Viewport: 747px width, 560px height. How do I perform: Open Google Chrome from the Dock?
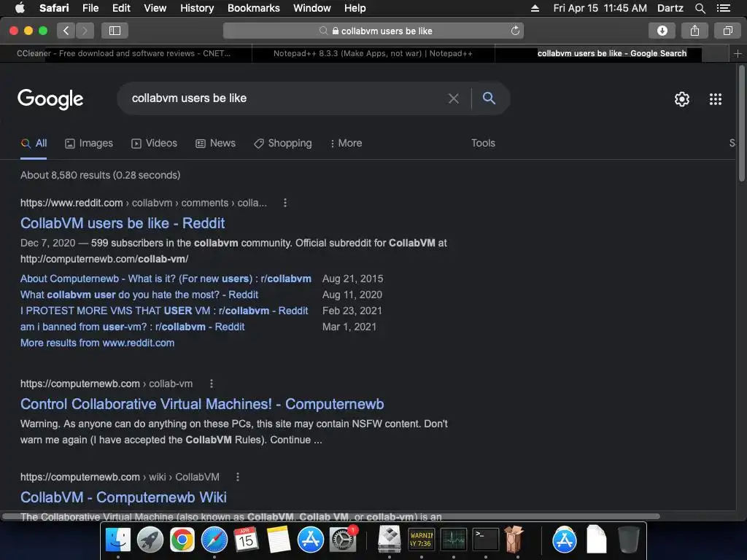[x=182, y=540]
